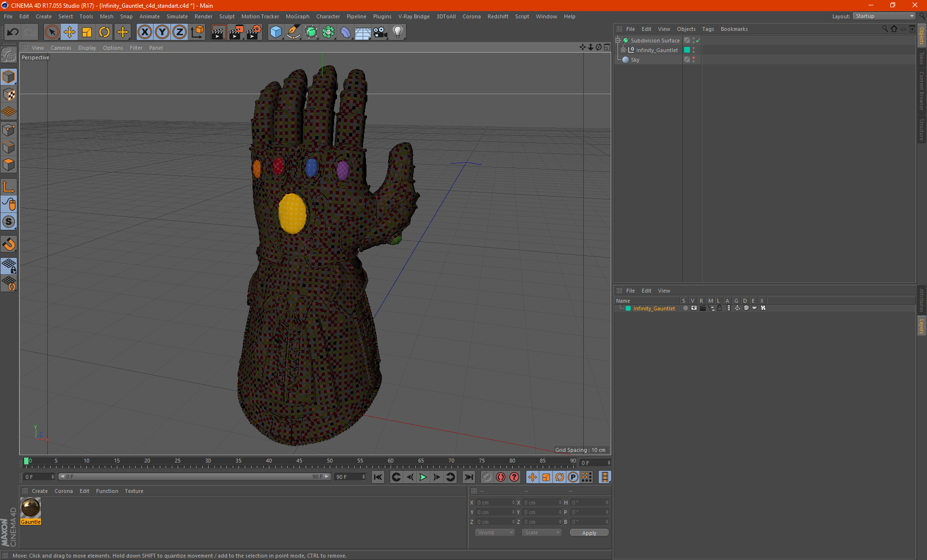This screenshot has width=927, height=560.
Task: Render the active view
Action: click(218, 32)
